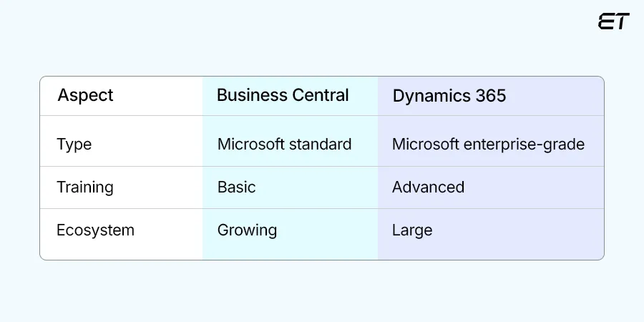The image size is (644, 322).
Task: Click the Large ecosystem cell
Action: (411, 230)
